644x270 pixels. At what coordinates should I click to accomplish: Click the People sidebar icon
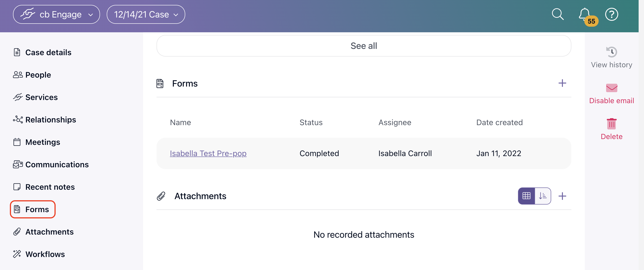pos(18,75)
